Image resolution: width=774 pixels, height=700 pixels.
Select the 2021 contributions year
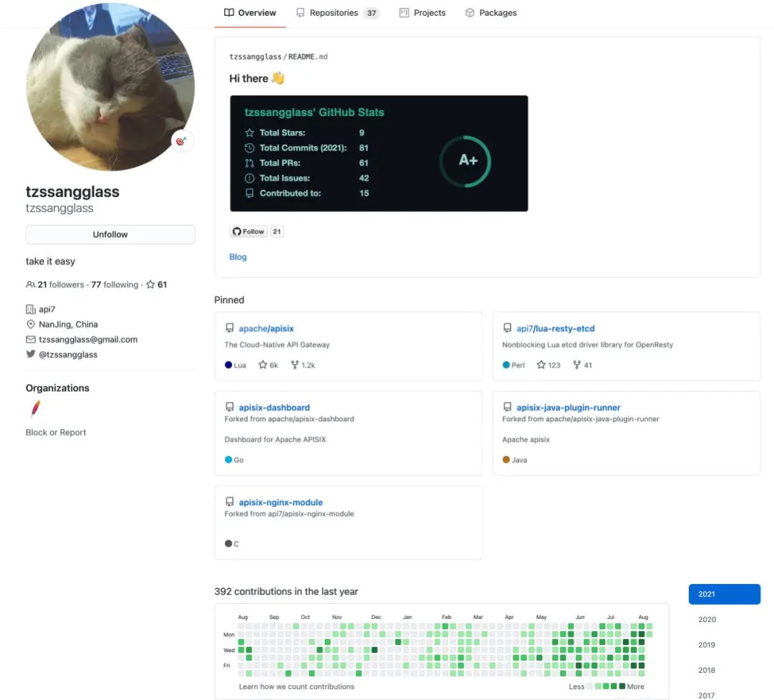click(x=724, y=595)
